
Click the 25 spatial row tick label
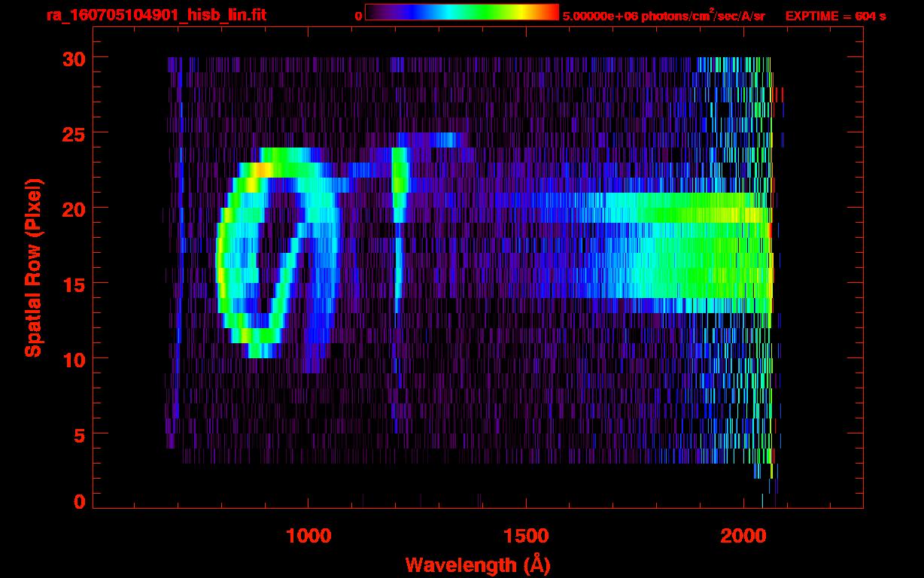click(74, 133)
